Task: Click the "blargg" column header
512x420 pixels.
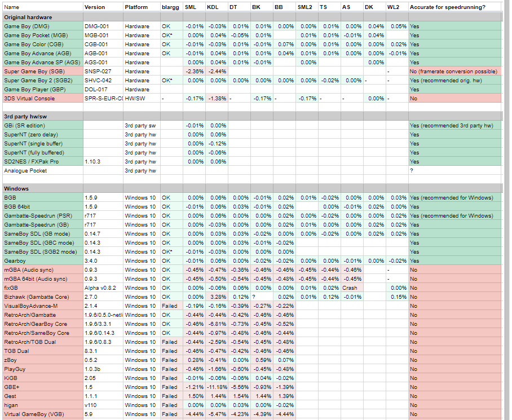Action: tap(171, 7)
